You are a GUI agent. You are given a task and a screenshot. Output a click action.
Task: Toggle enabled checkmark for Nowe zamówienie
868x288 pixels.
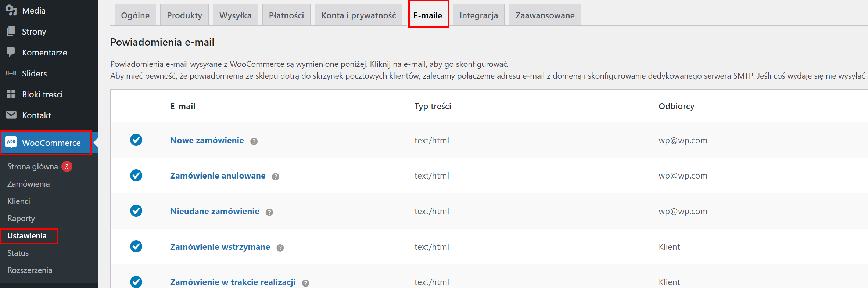click(x=136, y=140)
